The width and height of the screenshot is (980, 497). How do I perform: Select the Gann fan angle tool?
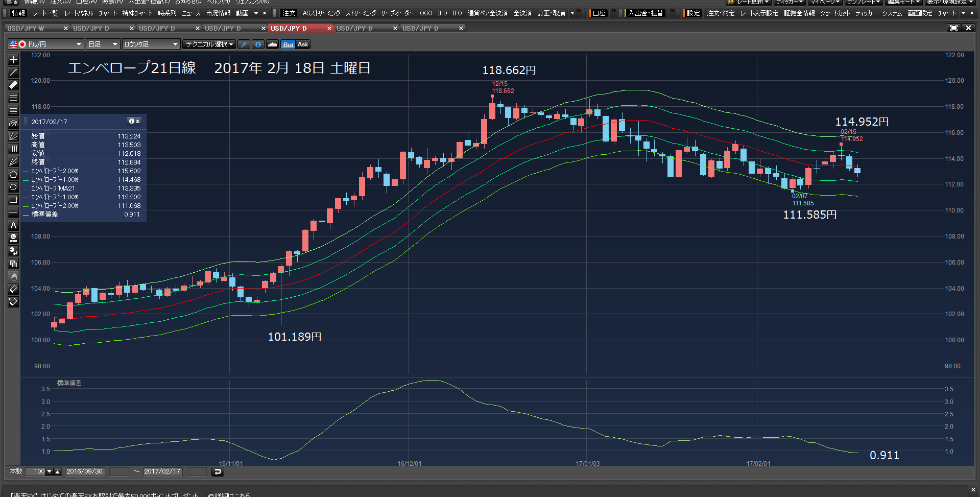[13, 161]
